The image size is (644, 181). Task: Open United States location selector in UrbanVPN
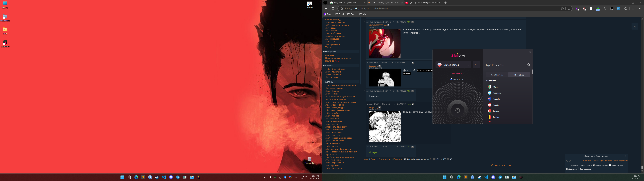[x=453, y=65]
